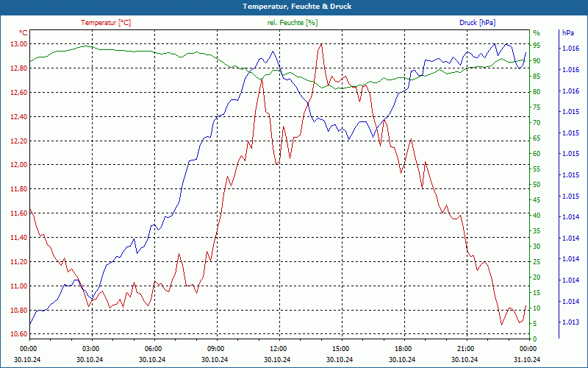Image resolution: width=588 pixels, height=368 pixels.
Task: Click temperature axis value 13,00
Action: pyautogui.click(x=18, y=44)
